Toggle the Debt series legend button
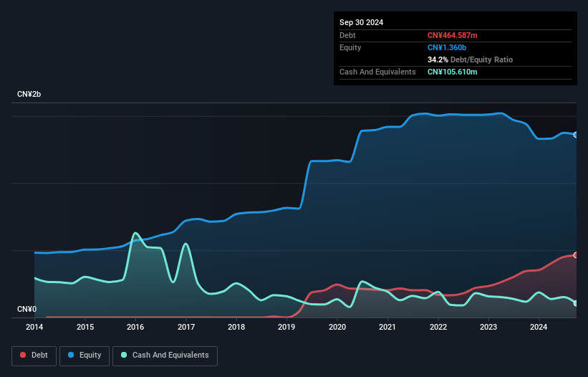The image size is (588, 377). tap(34, 355)
